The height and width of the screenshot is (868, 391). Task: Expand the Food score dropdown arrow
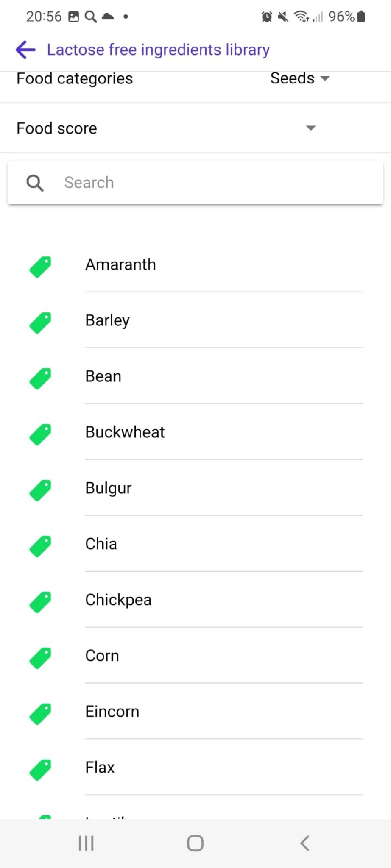coord(311,128)
